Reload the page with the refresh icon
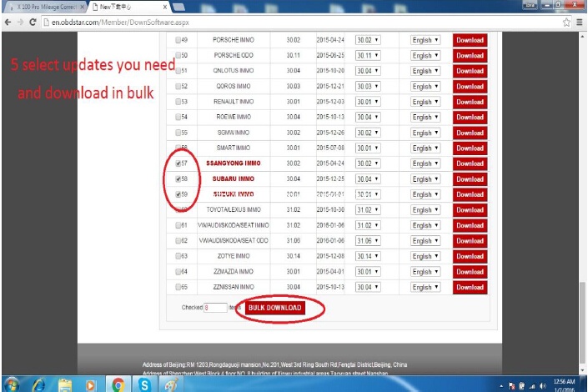 [x=33, y=23]
